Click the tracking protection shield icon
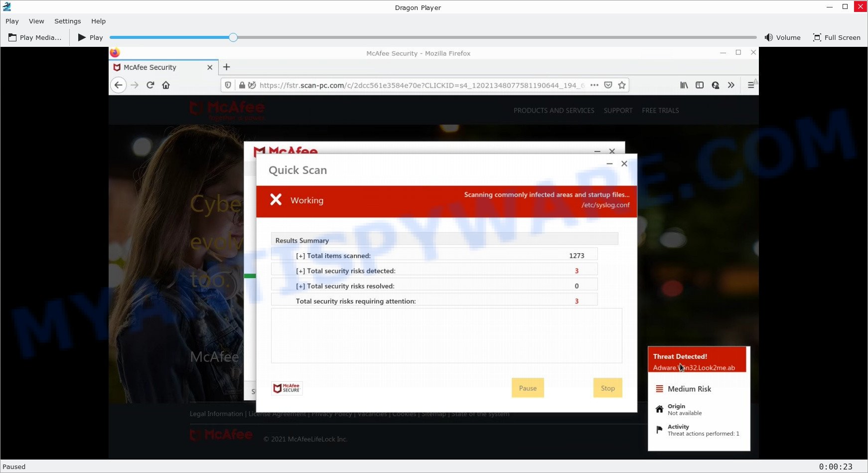 point(228,85)
